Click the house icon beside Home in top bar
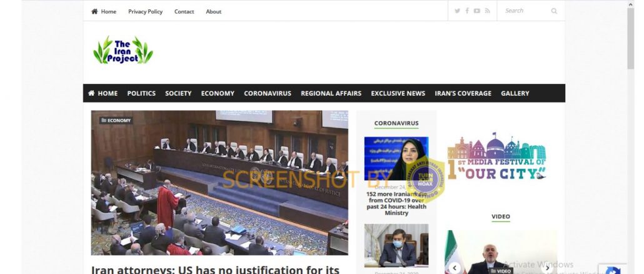Screen dimensions: 644x274 point(94,11)
